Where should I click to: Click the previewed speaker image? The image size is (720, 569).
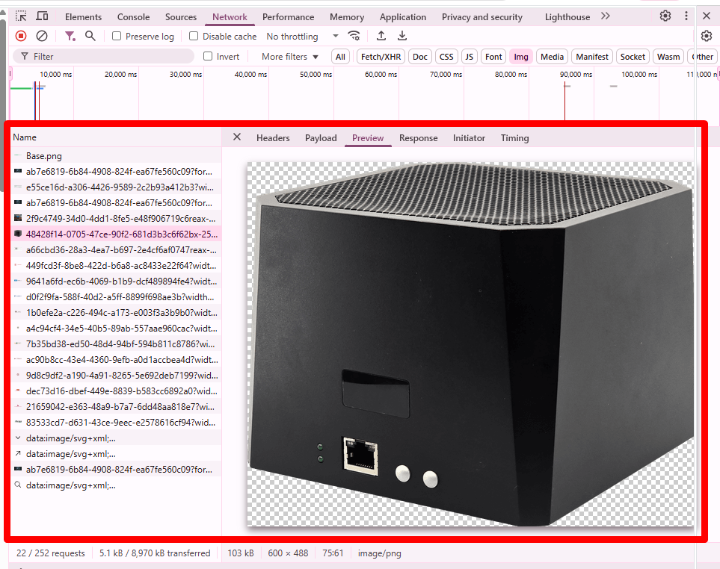pyautogui.click(x=470, y=344)
